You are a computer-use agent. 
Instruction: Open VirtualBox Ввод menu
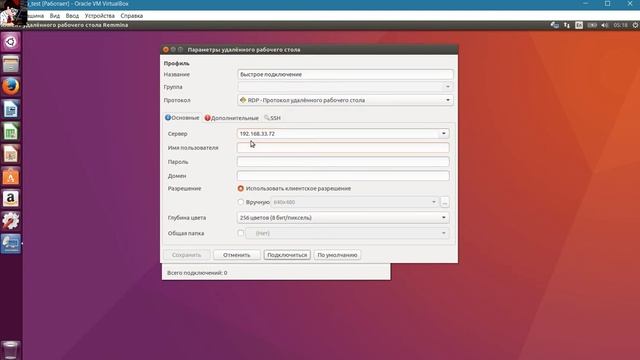click(72, 16)
